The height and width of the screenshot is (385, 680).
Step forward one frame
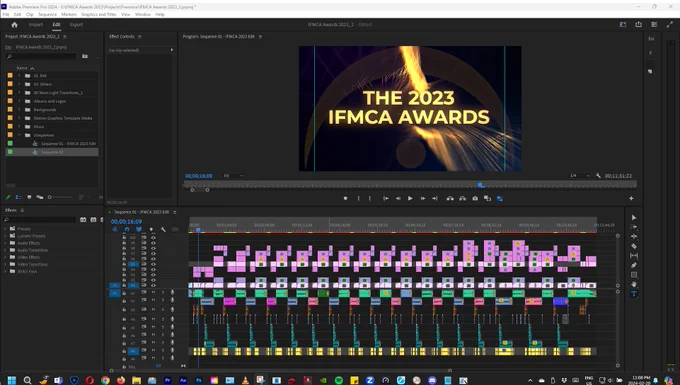422,199
